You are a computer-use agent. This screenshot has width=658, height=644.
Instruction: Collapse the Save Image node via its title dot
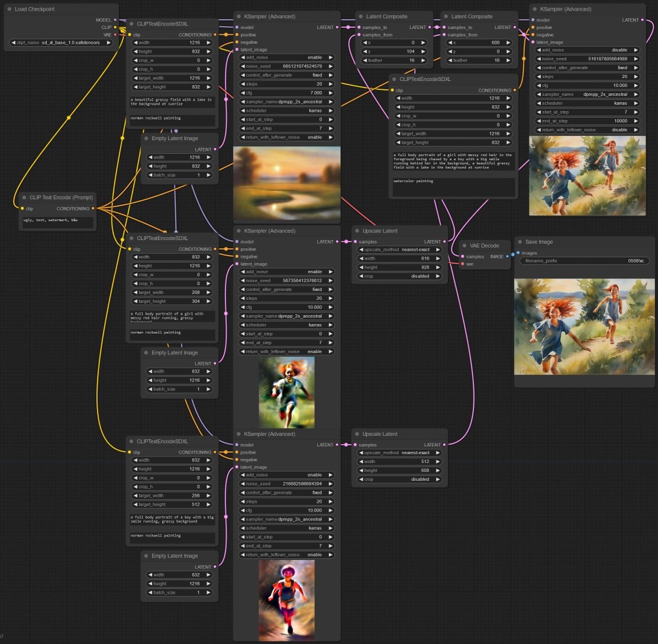point(520,242)
